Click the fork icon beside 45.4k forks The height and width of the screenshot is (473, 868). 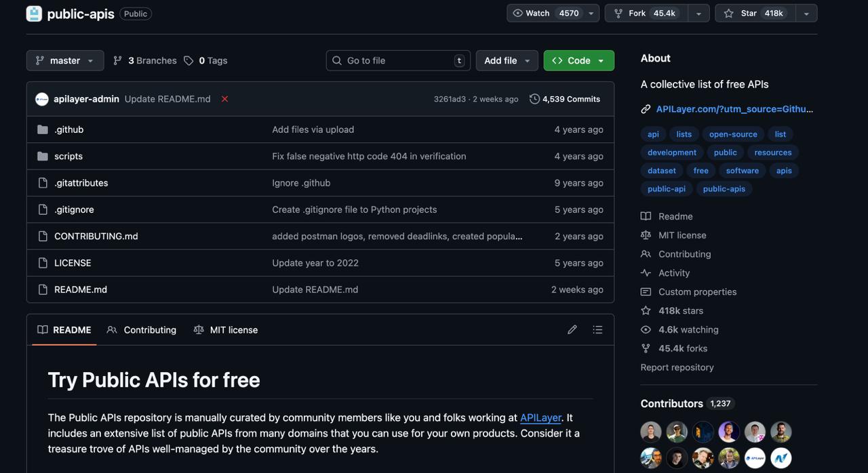click(x=646, y=348)
